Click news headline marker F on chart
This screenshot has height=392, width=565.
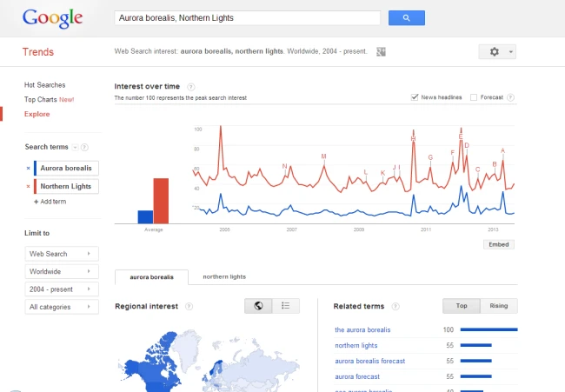453,153
